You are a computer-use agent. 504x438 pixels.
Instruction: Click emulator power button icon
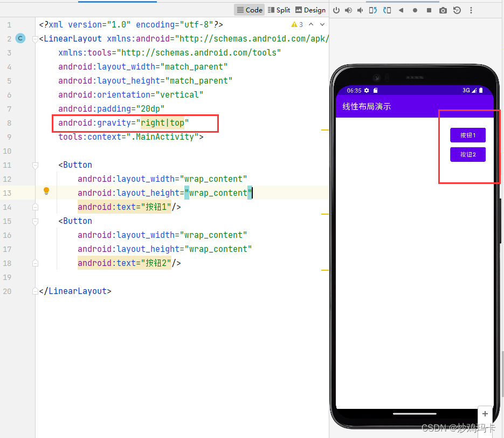336,10
